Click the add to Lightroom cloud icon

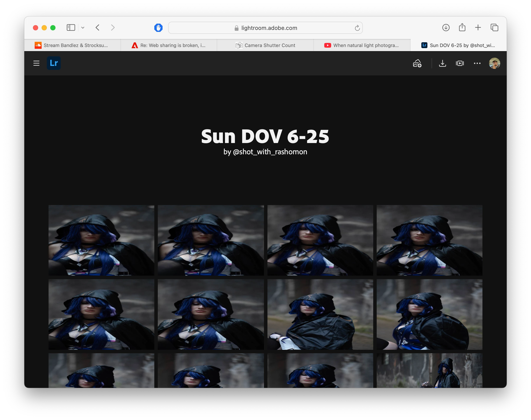pyautogui.click(x=417, y=63)
